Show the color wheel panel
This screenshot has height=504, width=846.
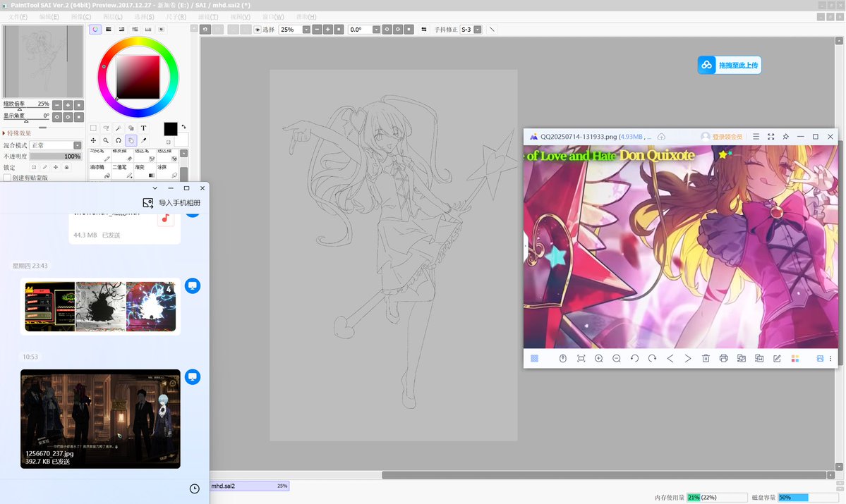[95, 30]
